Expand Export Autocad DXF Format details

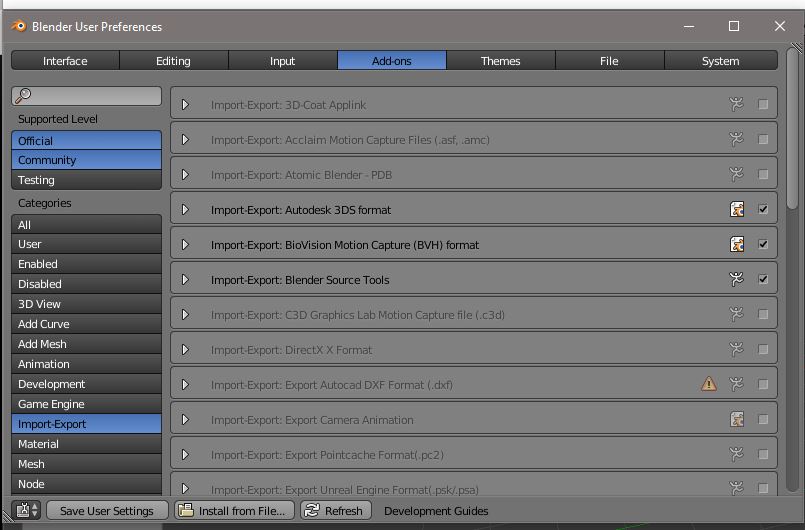[x=185, y=384]
